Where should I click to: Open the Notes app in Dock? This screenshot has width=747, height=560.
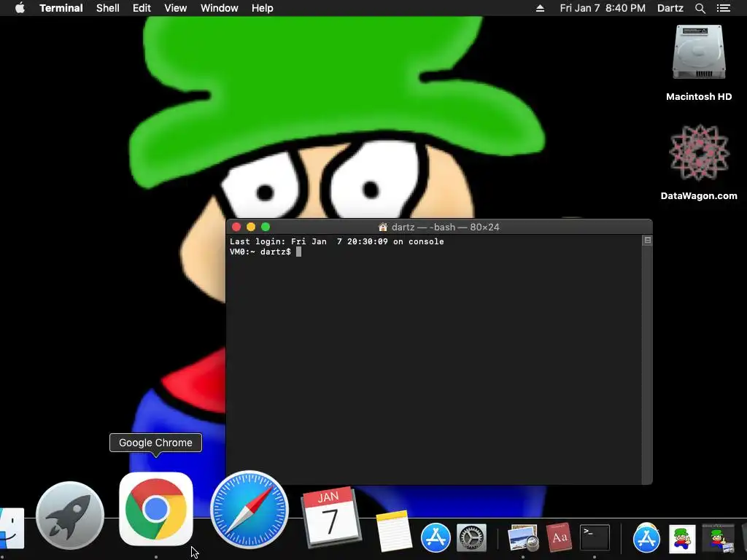(393, 532)
